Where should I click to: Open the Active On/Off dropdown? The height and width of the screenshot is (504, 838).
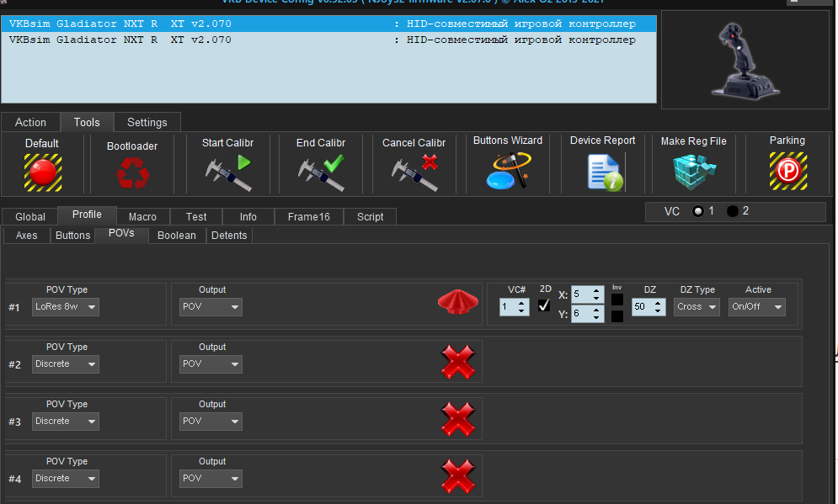click(x=757, y=307)
